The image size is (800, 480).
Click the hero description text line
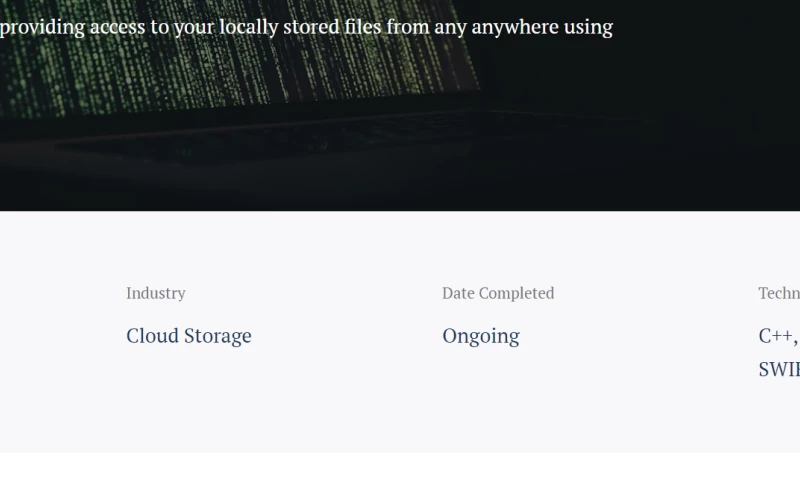tap(306, 27)
